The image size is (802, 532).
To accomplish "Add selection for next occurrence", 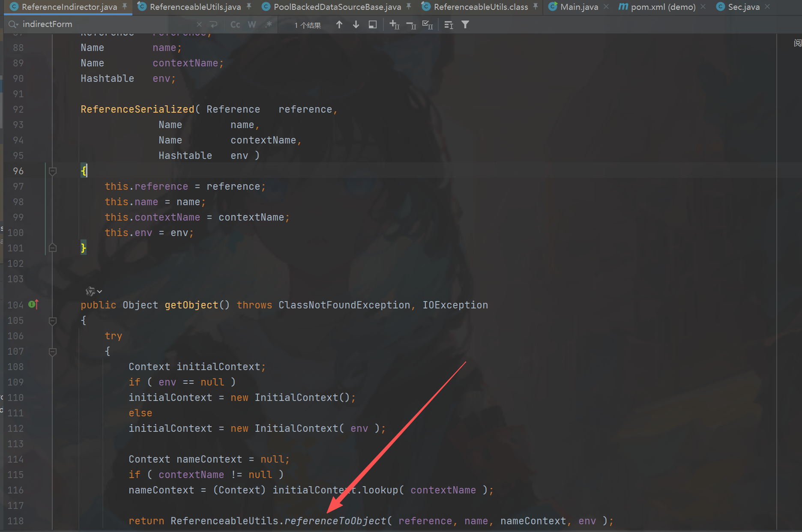I will (394, 25).
